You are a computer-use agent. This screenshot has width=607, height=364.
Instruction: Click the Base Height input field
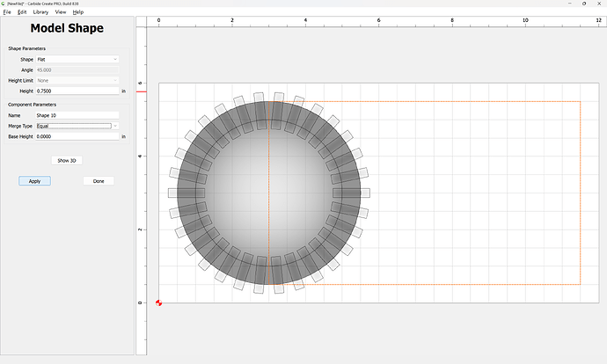point(77,136)
